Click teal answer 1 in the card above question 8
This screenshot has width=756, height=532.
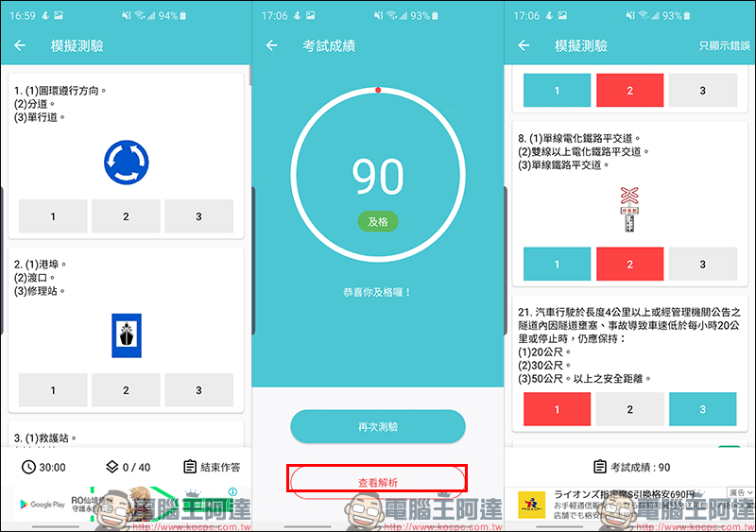557,90
